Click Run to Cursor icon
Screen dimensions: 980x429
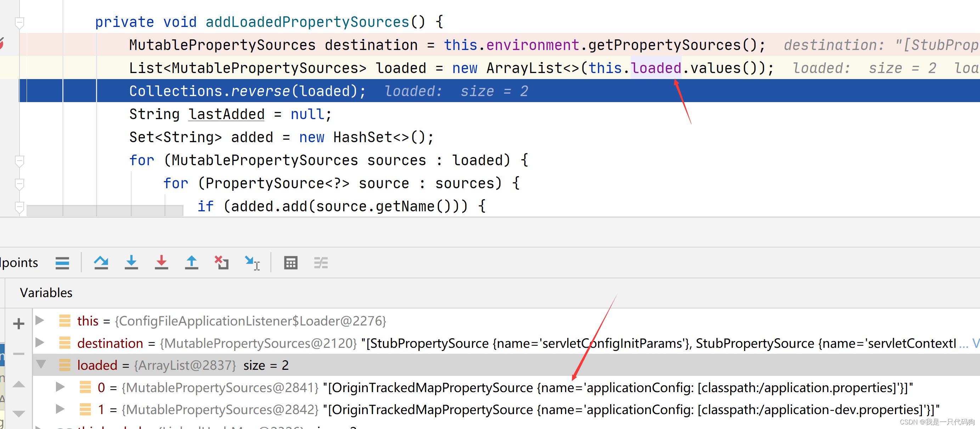tap(252, 263)
